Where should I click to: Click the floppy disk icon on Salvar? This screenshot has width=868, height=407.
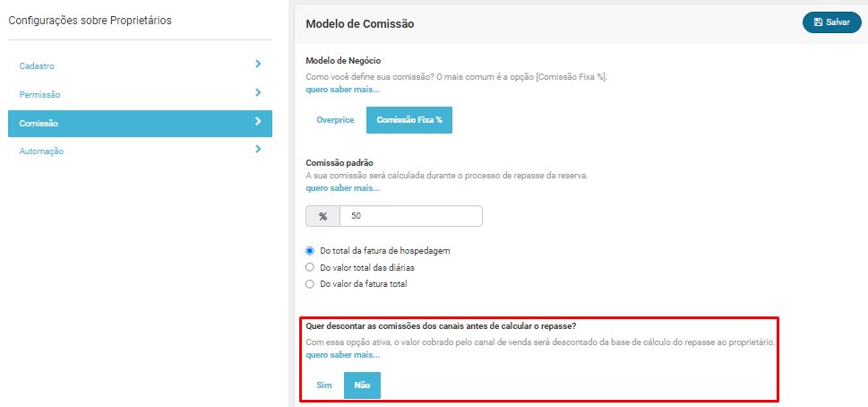click(x=818, y=22)
